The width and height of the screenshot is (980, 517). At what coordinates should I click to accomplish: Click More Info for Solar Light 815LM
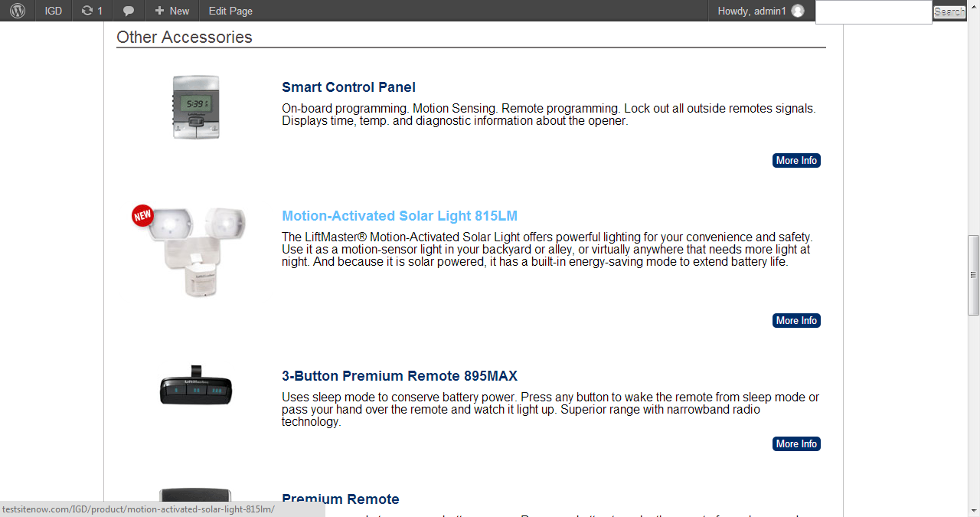[796, 320]
